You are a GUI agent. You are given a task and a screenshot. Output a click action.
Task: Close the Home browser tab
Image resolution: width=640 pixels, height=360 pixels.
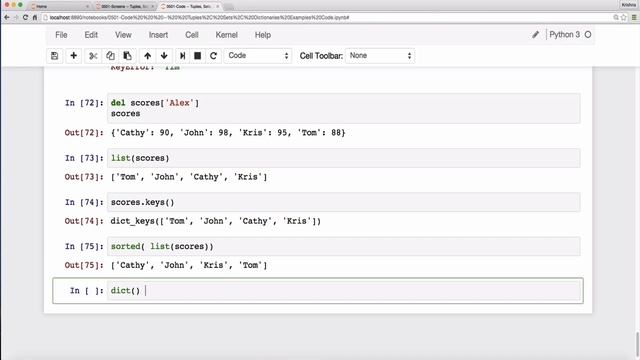[87, 7]
